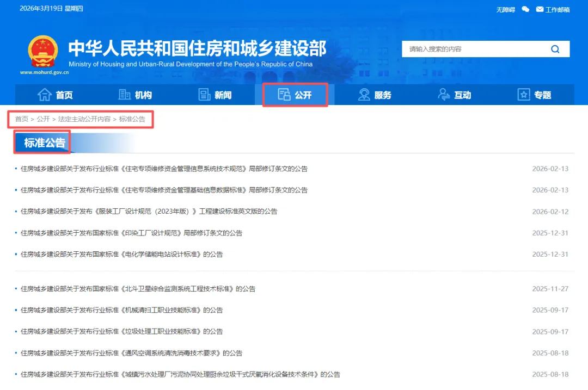588x390 pixels.
Task: Open the 垃圾处理工职业技能标准 notice
Action: 121,332
